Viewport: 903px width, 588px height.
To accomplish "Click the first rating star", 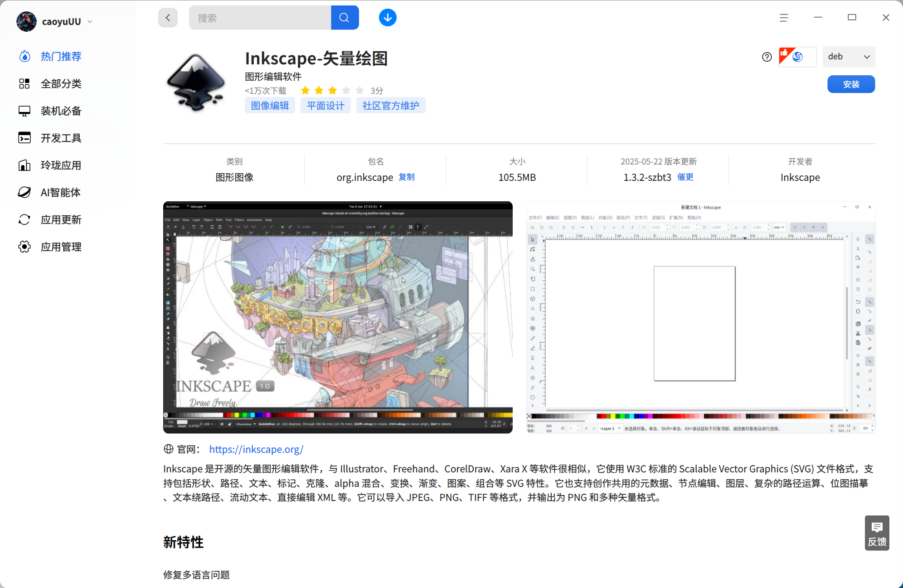I will 305,91.
